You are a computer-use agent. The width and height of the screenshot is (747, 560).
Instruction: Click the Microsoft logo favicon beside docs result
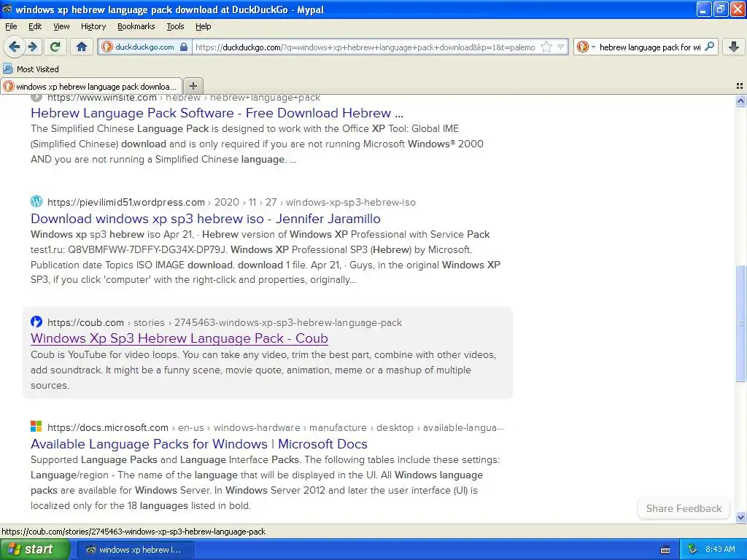click(x=36, y=426)
